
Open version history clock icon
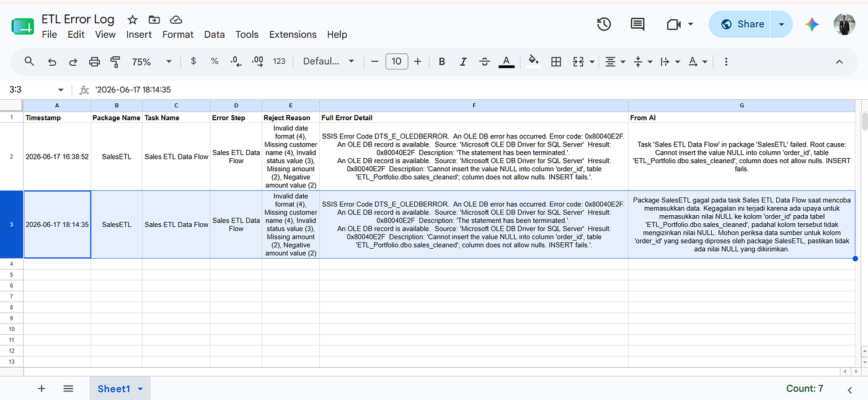click(x=604, y=24)
